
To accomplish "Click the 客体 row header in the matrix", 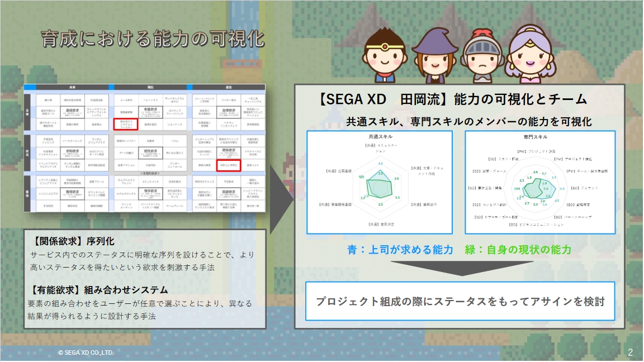I will click(27, 193).
